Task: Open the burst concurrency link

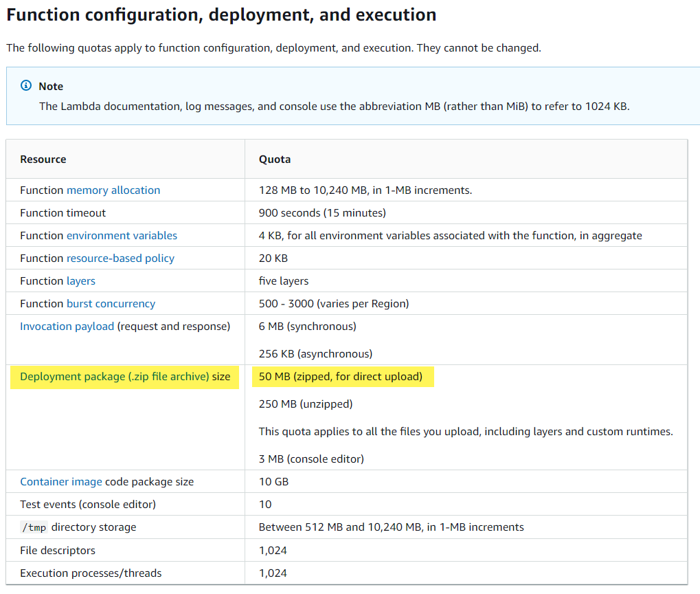Action: (x=111, y=304)
